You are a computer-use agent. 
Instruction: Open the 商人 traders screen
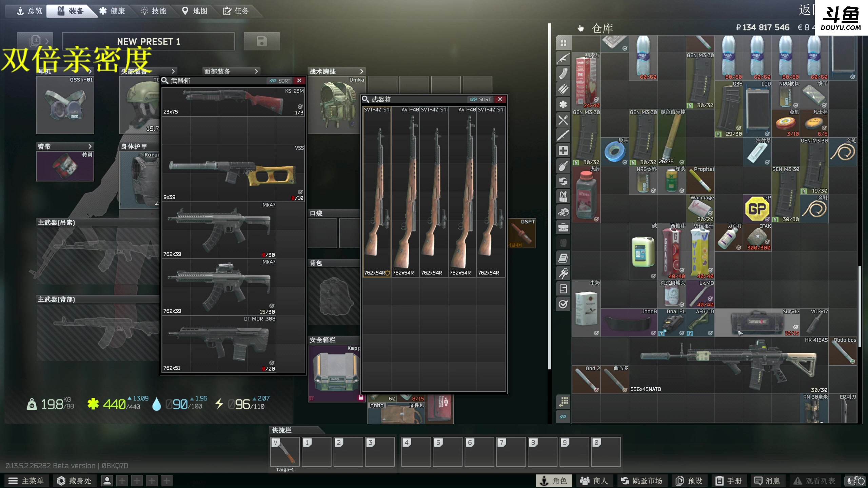click(594, 481)
